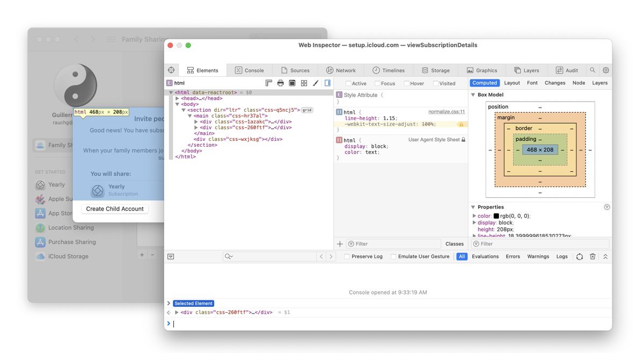Click the black color swatch in Properties
This screenshot has height=353, width=644.
[496, 216]
